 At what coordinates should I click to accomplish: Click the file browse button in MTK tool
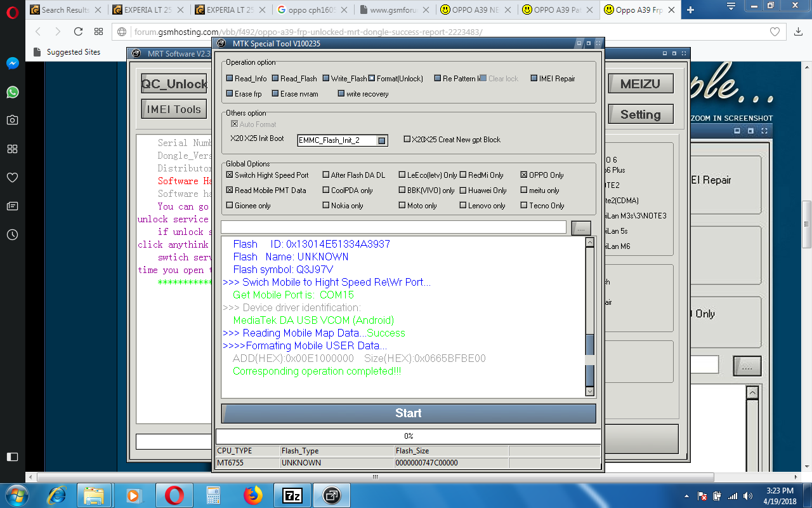point(581,228)
